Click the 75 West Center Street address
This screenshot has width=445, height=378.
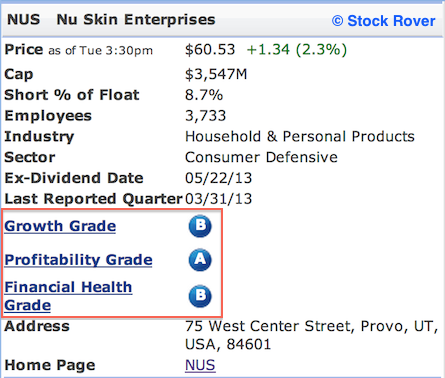pos(311,335)
